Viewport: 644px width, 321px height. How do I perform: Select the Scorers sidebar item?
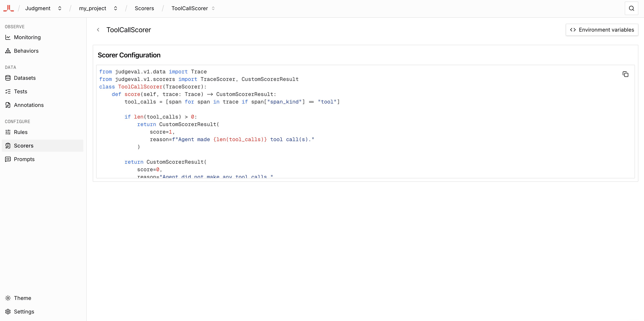(24, 145)
